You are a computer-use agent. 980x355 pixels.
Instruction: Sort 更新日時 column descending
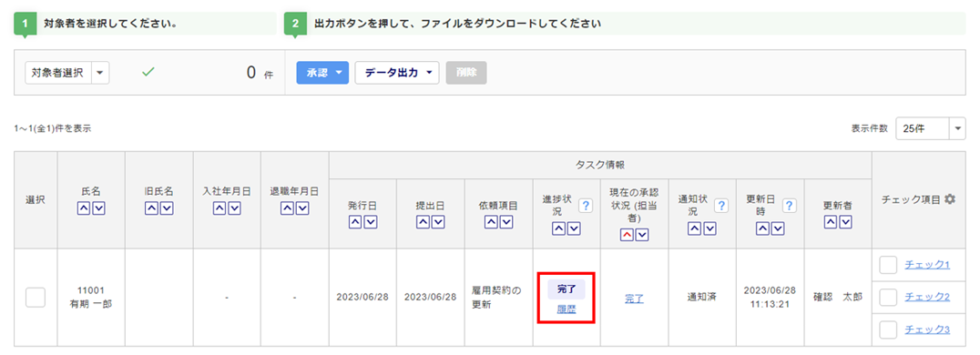(x=778, y=228)
